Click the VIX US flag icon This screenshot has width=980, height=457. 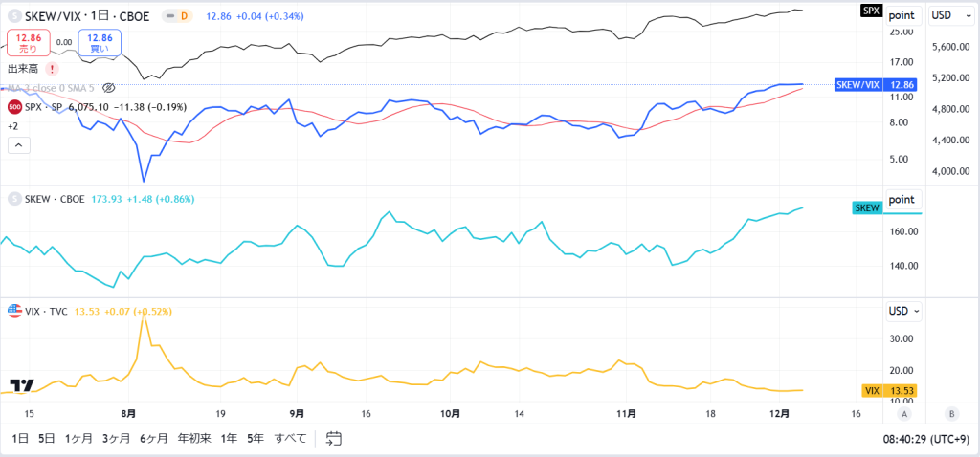coord(14,311)
